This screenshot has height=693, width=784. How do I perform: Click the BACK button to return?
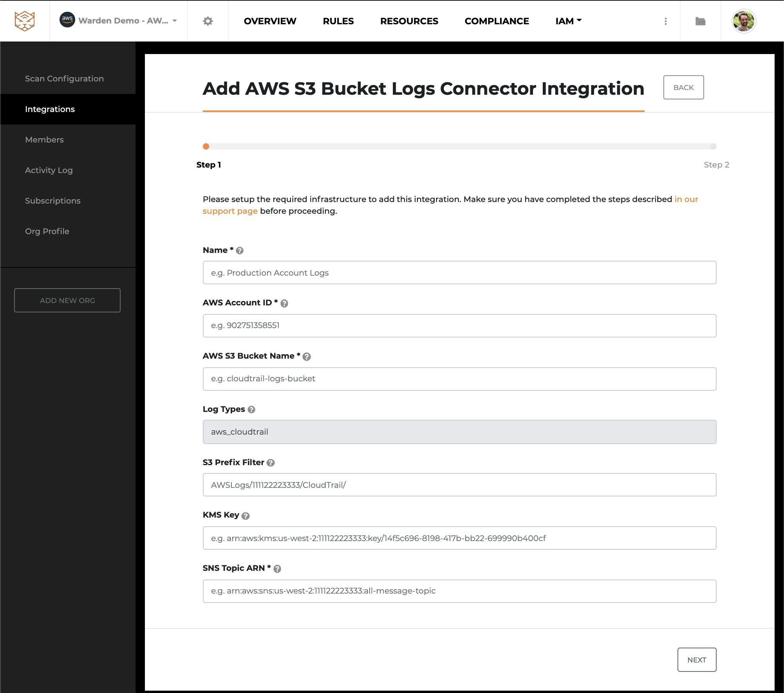point(683,87)
